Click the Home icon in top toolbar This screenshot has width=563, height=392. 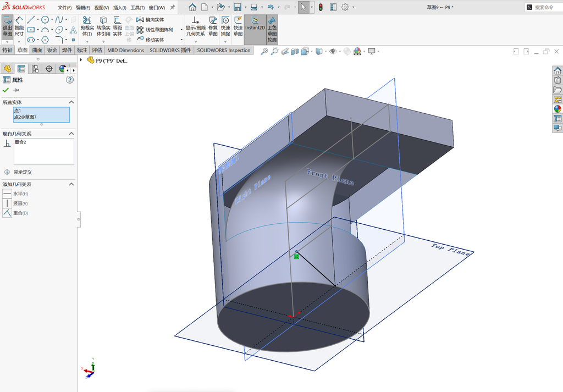click(x=192, y=7)
